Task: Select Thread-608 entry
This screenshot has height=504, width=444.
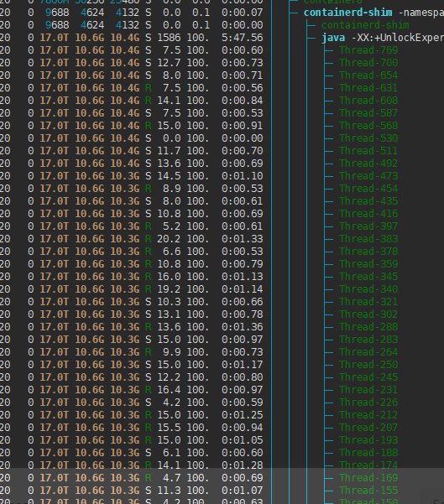Action: tap(368, 101)
